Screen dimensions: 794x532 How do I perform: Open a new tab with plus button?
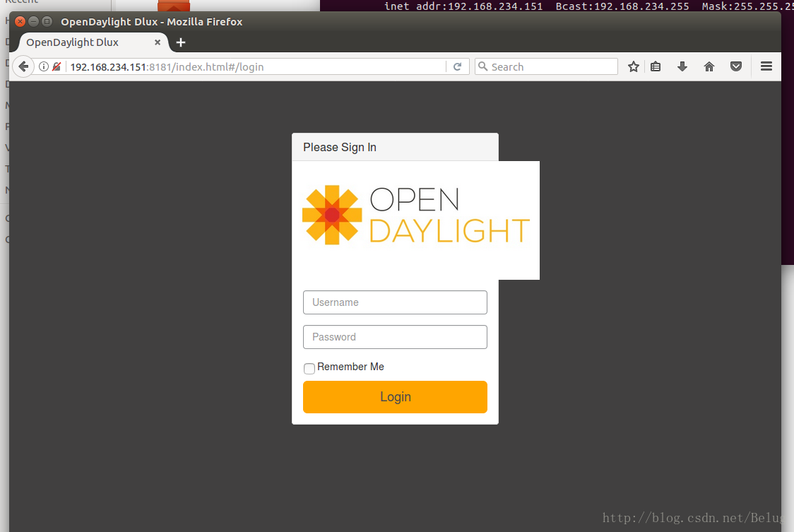[x=181, y=42]
